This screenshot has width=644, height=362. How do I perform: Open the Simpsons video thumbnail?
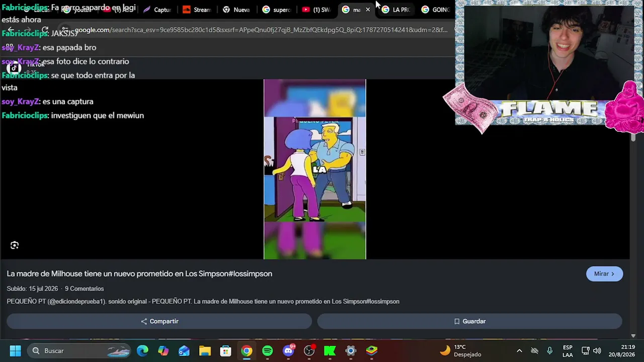315,169
